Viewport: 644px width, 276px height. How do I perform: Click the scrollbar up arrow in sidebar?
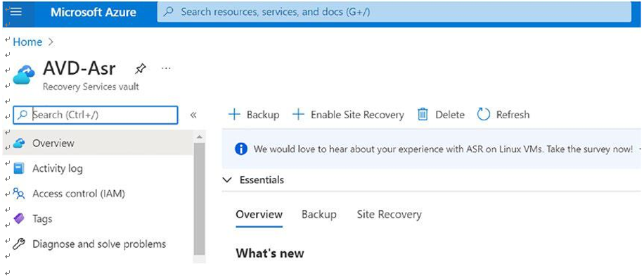[199, 137]
